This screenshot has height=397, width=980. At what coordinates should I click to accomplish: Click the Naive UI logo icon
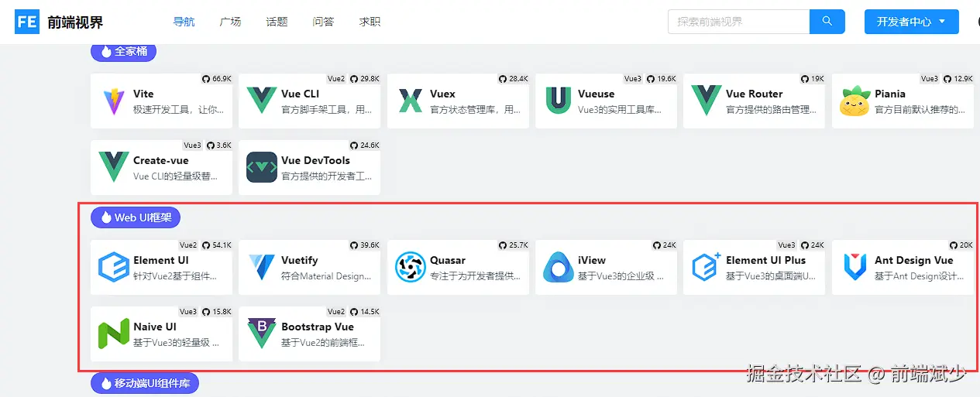click(x=114, y=334)
